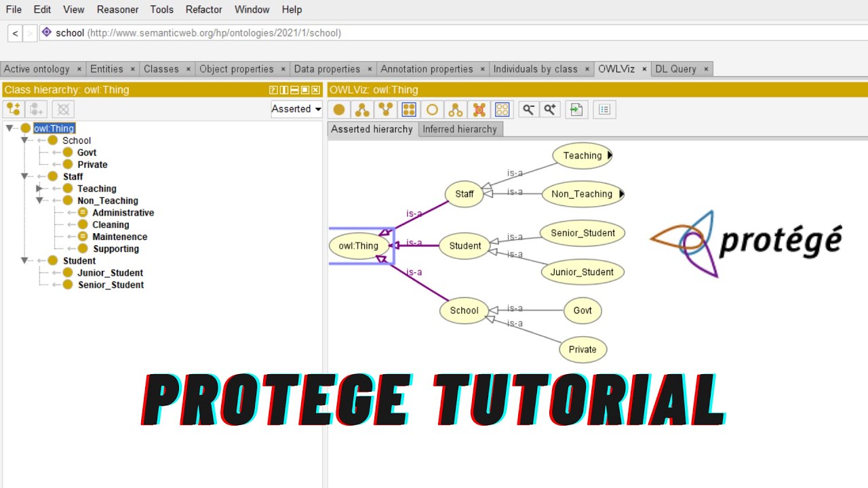The width and height of the screenshot is (868, 488).
Task: Click OWLViz Hide all classes icon
Action: click(502, 109)
